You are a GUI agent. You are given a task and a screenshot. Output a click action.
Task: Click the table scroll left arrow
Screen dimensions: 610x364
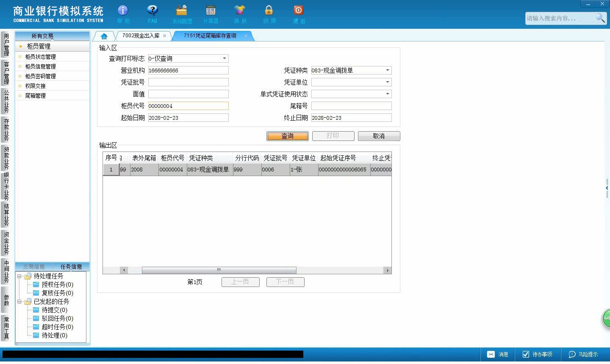tap(124, 270)
